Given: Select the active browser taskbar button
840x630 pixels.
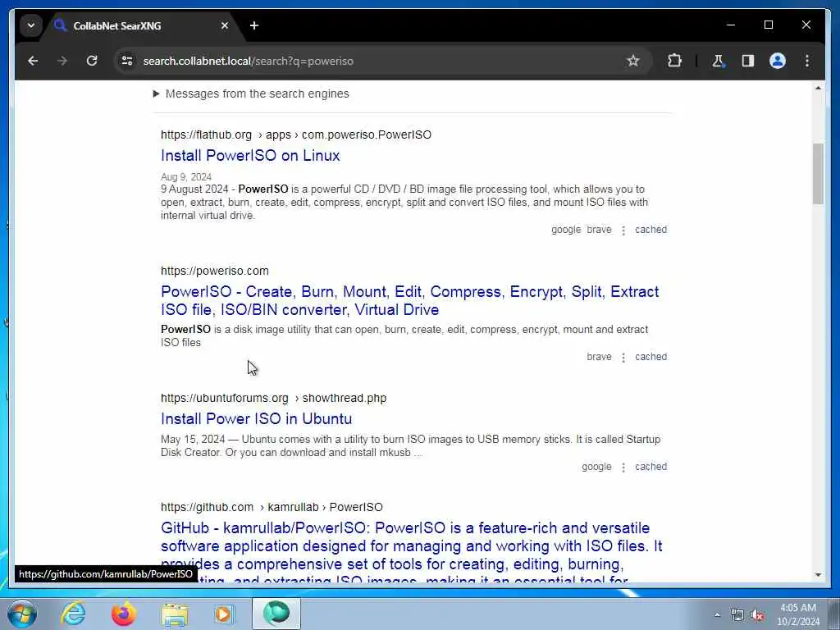Looking at the screenshot, I should (276, 614).
